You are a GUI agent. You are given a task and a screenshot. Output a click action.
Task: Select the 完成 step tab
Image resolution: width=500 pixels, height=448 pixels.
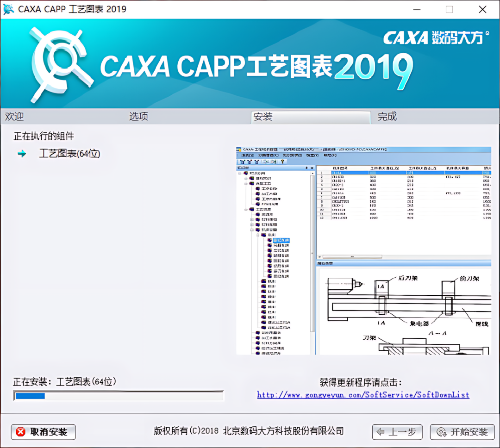(387, 116)
